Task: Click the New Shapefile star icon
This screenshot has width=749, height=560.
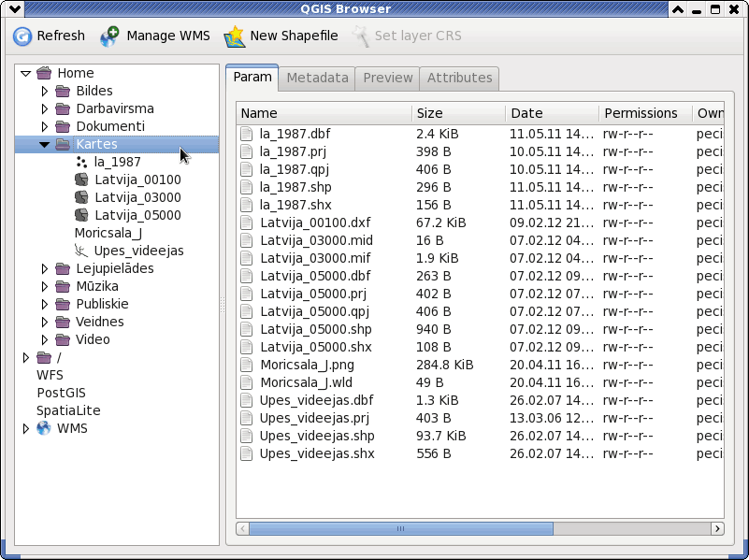Action: coord(234,36)
